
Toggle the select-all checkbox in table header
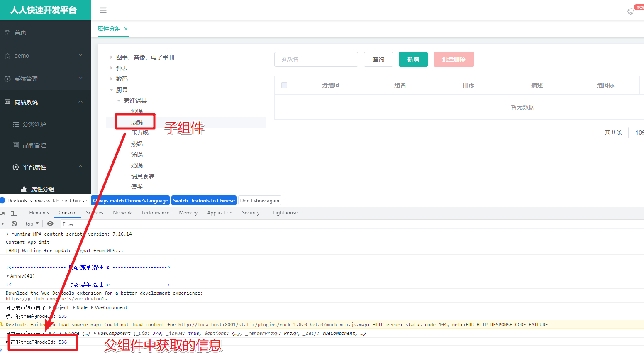pyautogui.click(x=284, y=85)
